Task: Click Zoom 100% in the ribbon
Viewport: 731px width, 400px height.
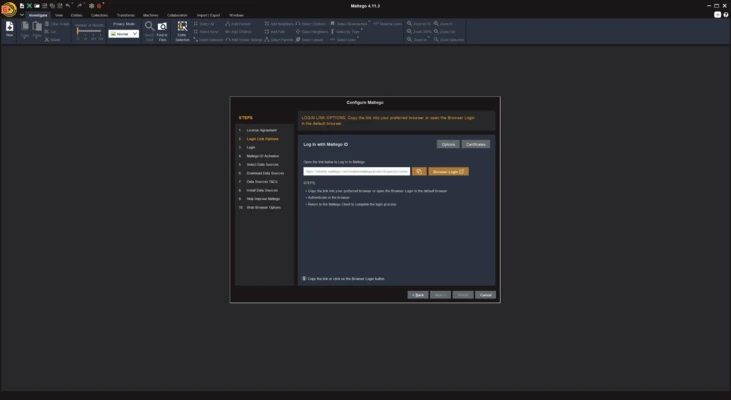Action: pyautogui.click(x=419, y=32)
